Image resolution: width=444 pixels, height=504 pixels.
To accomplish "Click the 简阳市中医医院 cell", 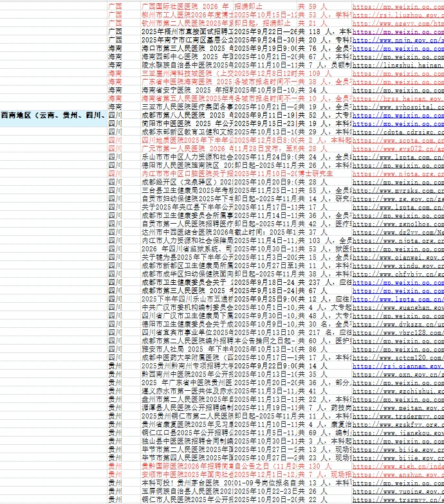I will (x=187, y=123).
